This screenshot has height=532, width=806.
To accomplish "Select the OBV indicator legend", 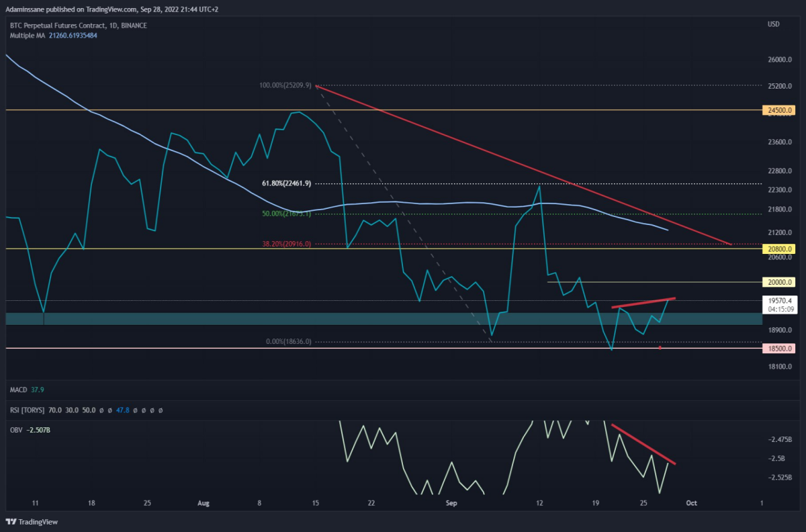I will 16,429.
